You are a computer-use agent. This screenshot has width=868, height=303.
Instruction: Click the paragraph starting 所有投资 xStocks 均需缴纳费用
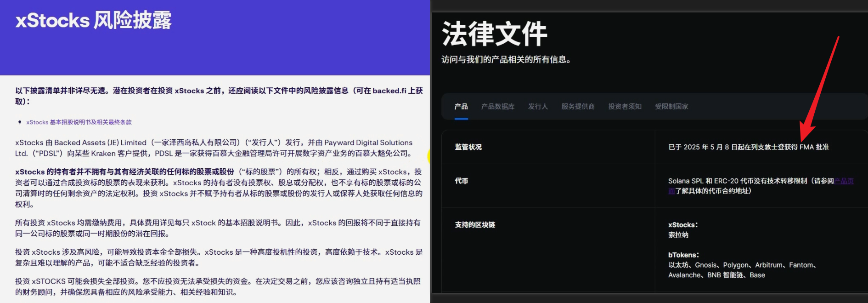coord(218,228)
